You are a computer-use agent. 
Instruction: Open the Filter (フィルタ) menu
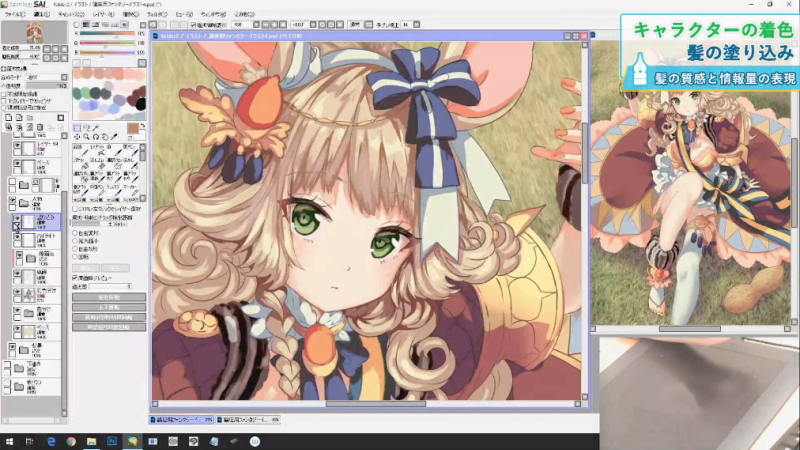tap(157, 14)
